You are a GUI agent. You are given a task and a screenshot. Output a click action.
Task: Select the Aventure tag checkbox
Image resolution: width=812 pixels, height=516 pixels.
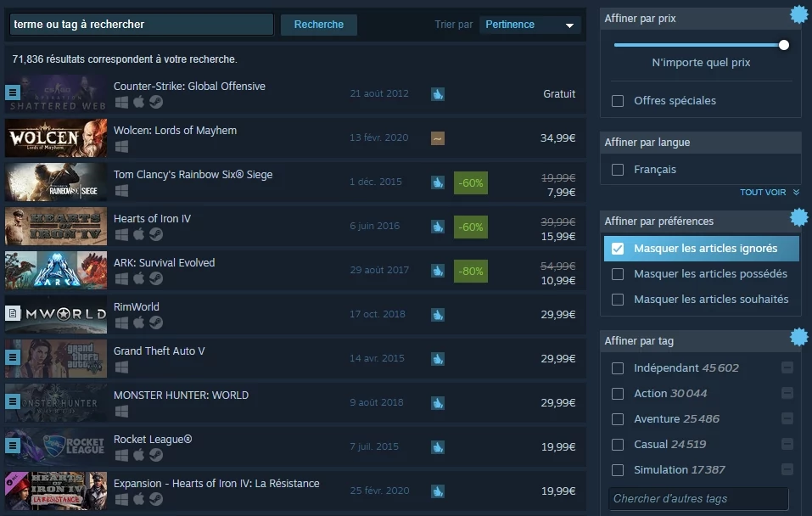click(618, 419)
